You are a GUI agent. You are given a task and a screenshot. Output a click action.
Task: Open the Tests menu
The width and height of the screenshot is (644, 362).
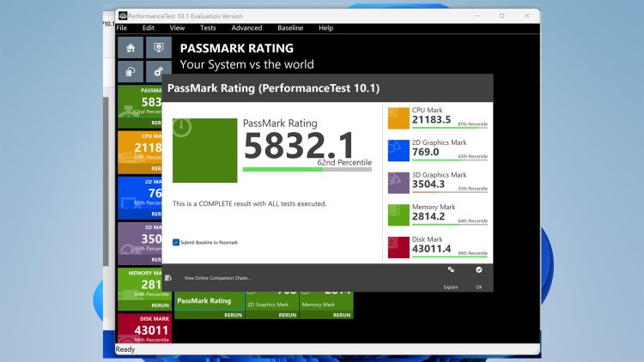208,28
